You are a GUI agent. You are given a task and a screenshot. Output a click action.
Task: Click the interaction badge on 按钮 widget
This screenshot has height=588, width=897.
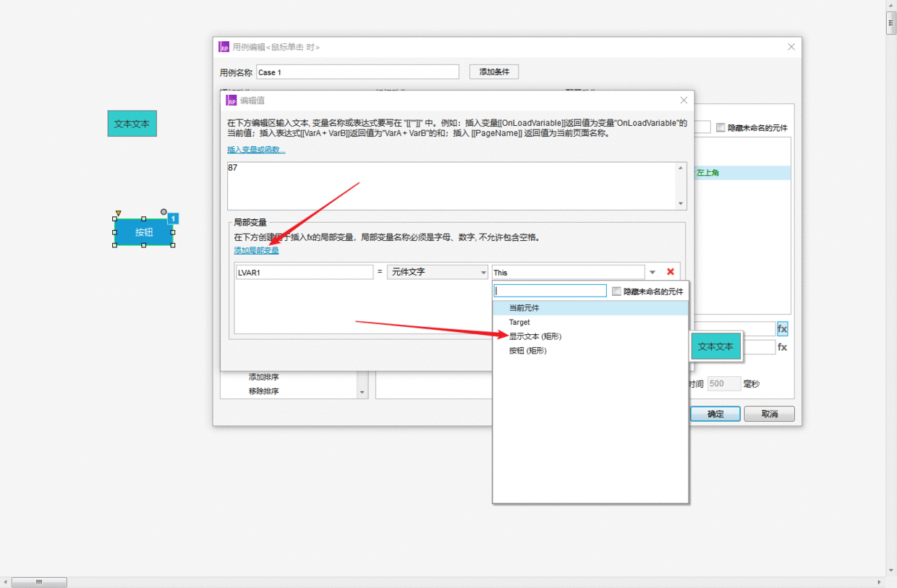[x=174, y=218]
